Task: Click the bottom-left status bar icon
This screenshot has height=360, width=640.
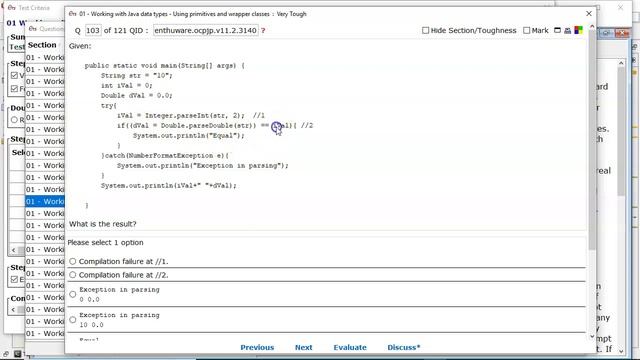Action: click(x=6, y=354)
